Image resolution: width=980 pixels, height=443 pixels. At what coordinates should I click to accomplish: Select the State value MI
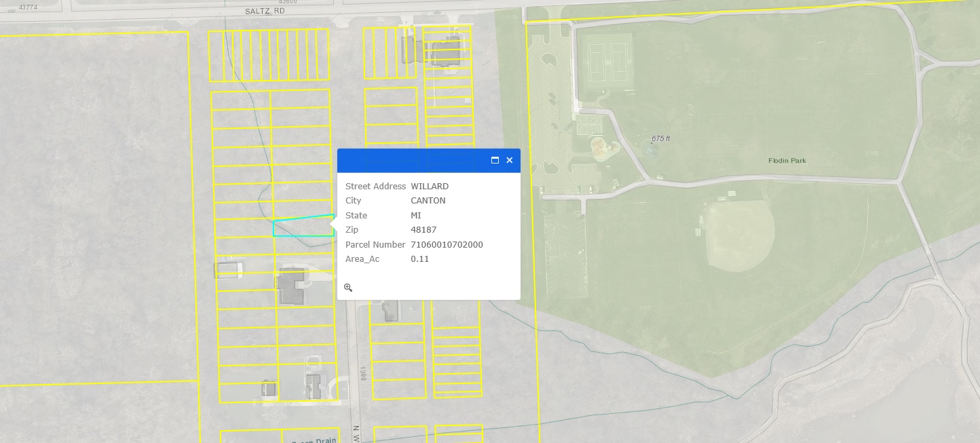(x=416, y=216)
